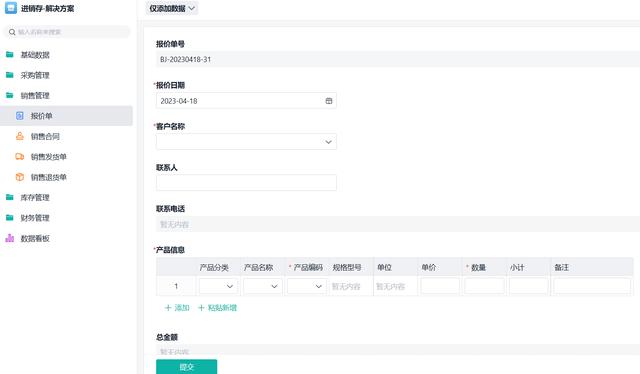Viewport: 640px width, 374px height.
Task: Click the 备注 input in row 1
Action: coord(592,286)
